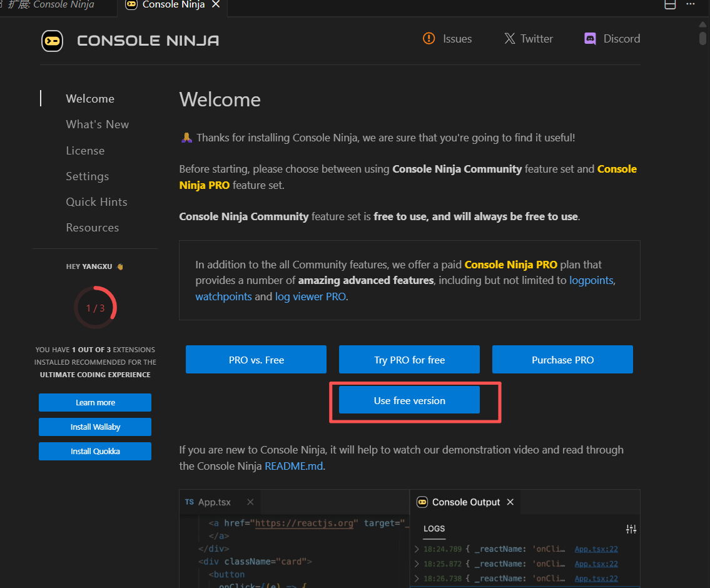The height and width of the screenshot is (588, 710).
Task: Open the License section
Action: pos(85,151)
